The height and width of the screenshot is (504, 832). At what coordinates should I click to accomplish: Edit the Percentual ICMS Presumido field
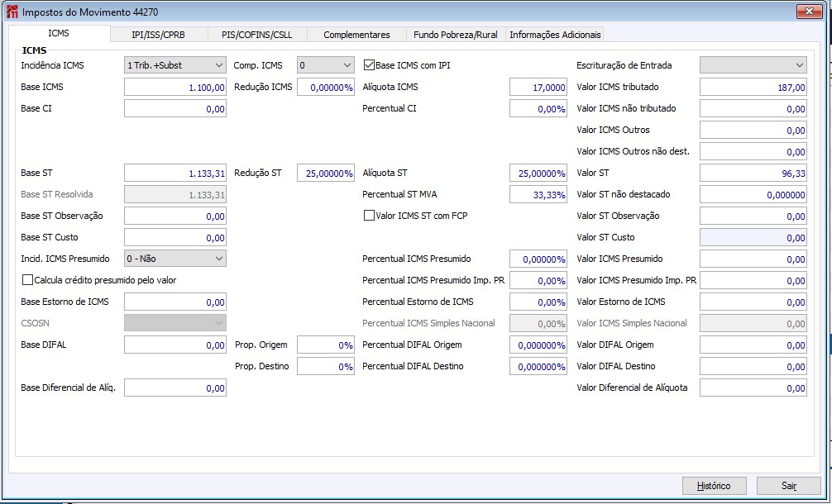pos(538,259)
